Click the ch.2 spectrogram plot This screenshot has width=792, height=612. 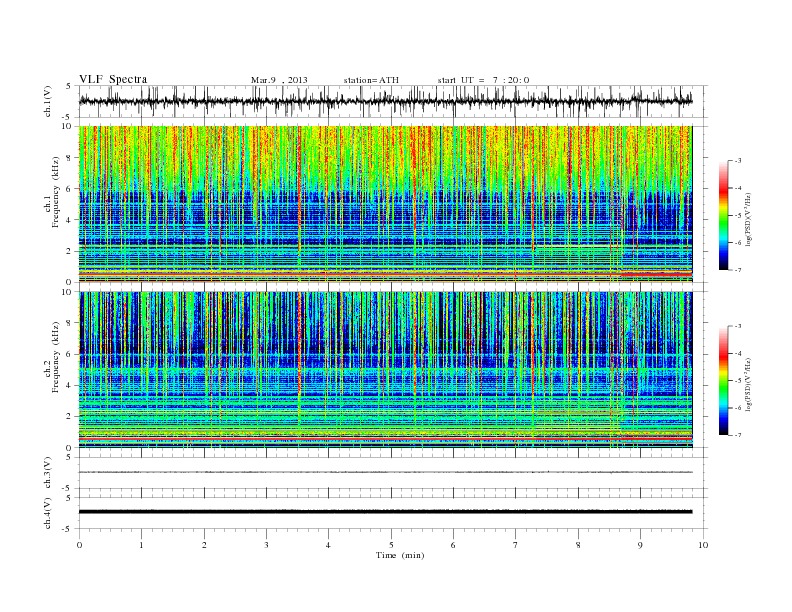[385, 370]
